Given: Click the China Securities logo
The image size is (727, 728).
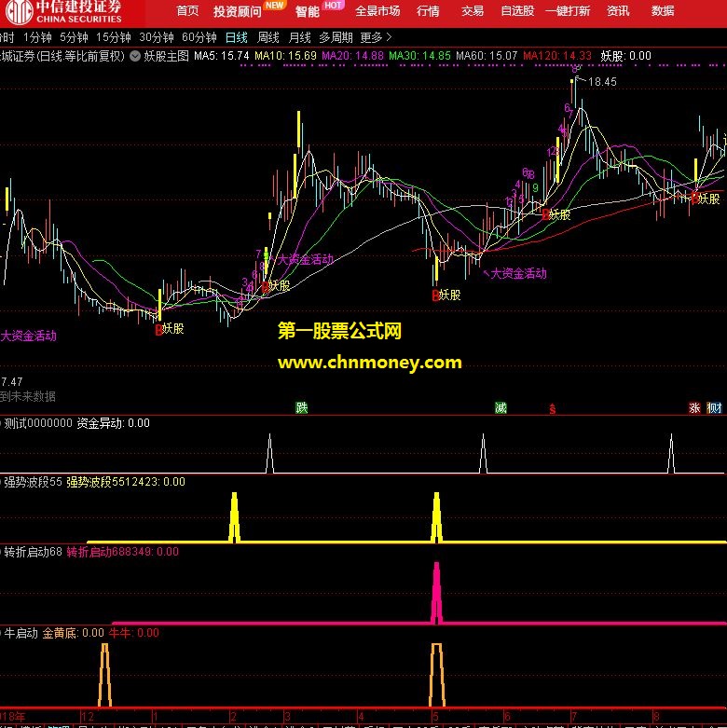Looking at the screenshot, I should (64, 12).
